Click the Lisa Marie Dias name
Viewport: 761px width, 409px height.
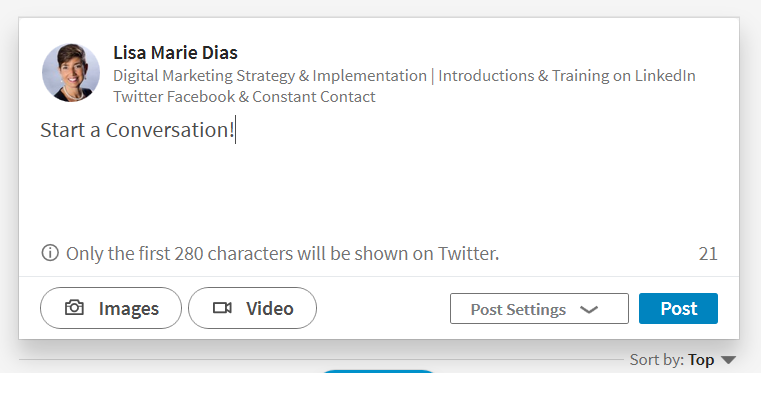175,52
